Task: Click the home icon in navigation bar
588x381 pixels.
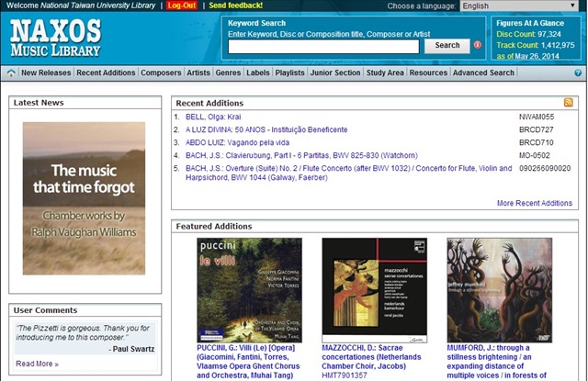Action: [x=11, y=73]
